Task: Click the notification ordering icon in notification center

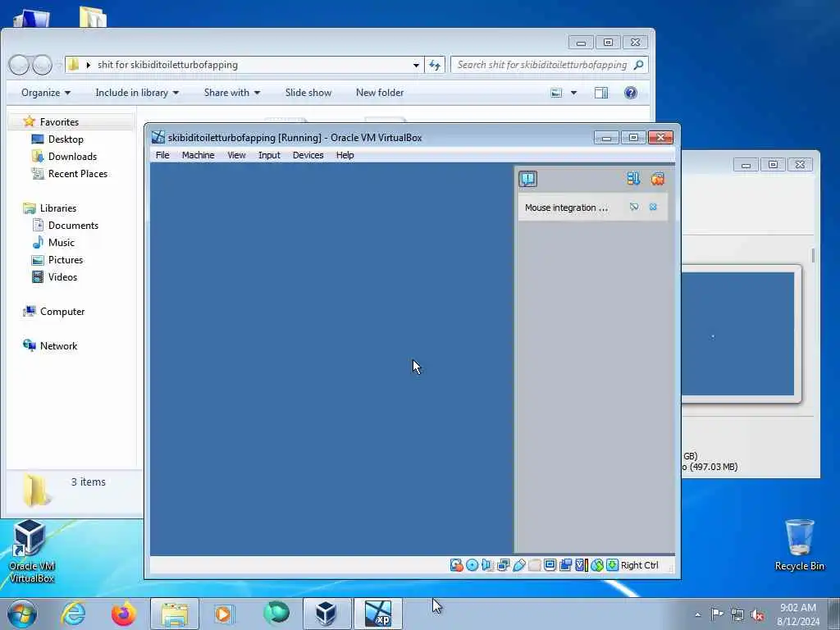Action: (x=633, y=179)
